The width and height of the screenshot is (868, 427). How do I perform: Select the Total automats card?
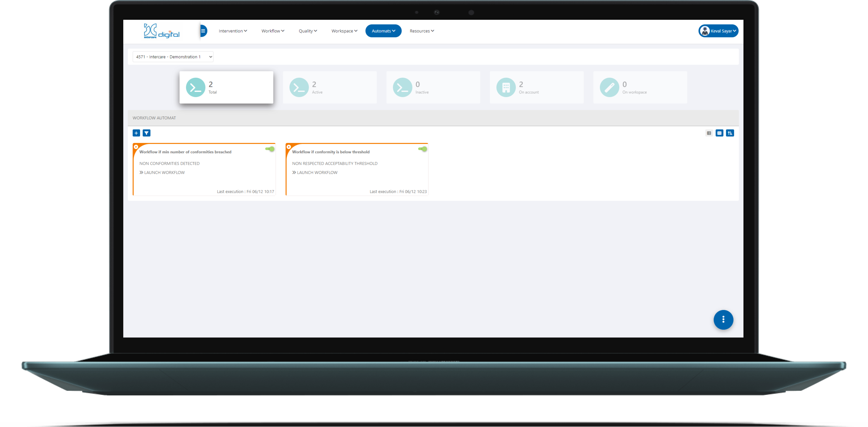[226, 87]
